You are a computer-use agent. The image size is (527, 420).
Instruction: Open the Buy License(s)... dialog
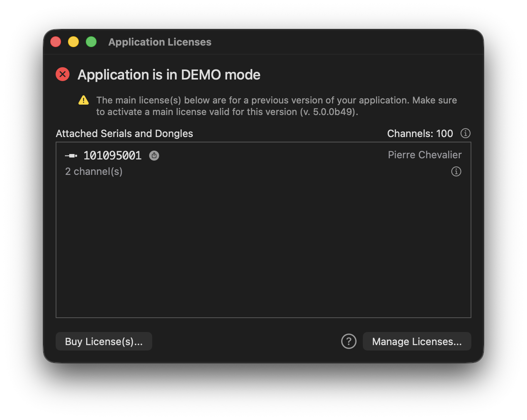104,341
